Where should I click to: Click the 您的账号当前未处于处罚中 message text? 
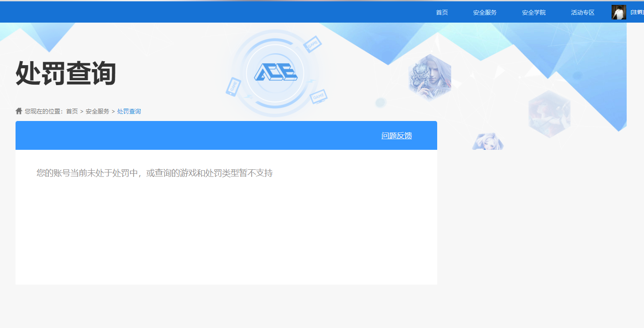tap(154, 173)
